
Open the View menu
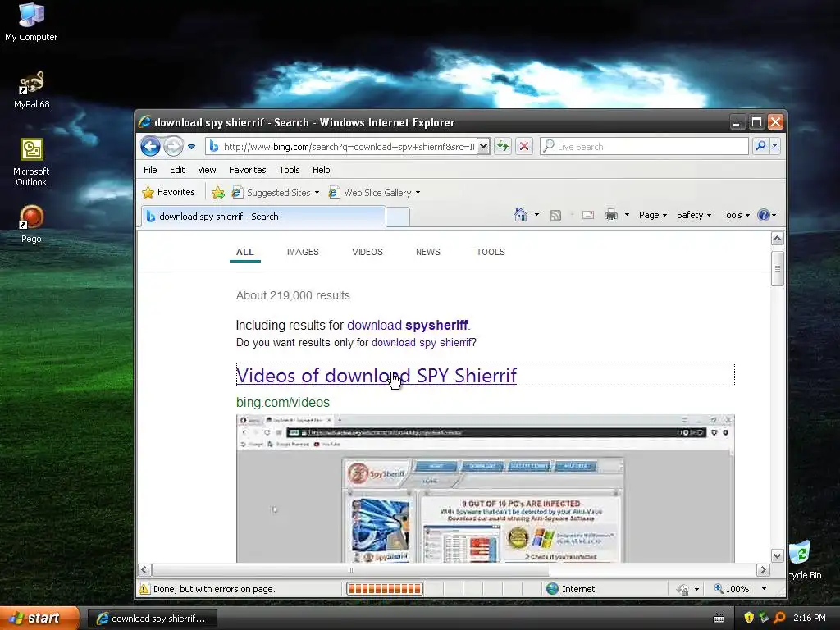pos(207,170)
